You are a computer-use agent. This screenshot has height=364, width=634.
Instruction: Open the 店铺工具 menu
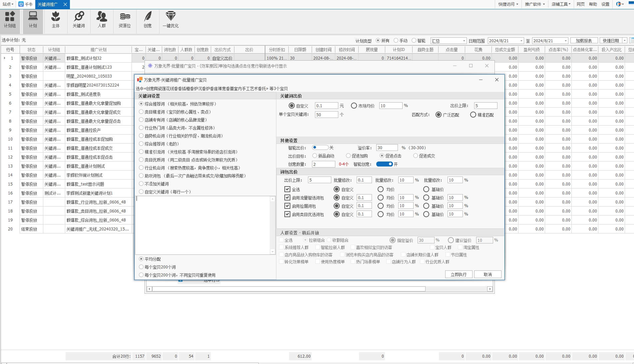click(561, 4)
